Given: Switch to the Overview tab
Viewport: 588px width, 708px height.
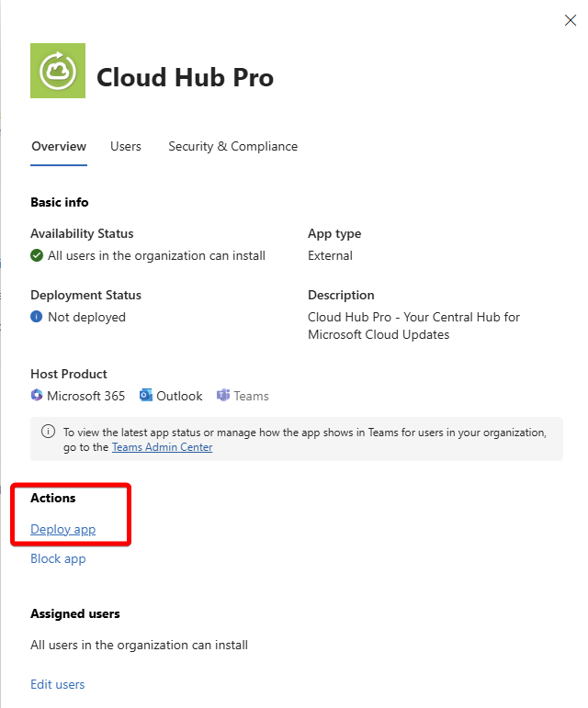Looking at the screenshot, I should (59, 146).
